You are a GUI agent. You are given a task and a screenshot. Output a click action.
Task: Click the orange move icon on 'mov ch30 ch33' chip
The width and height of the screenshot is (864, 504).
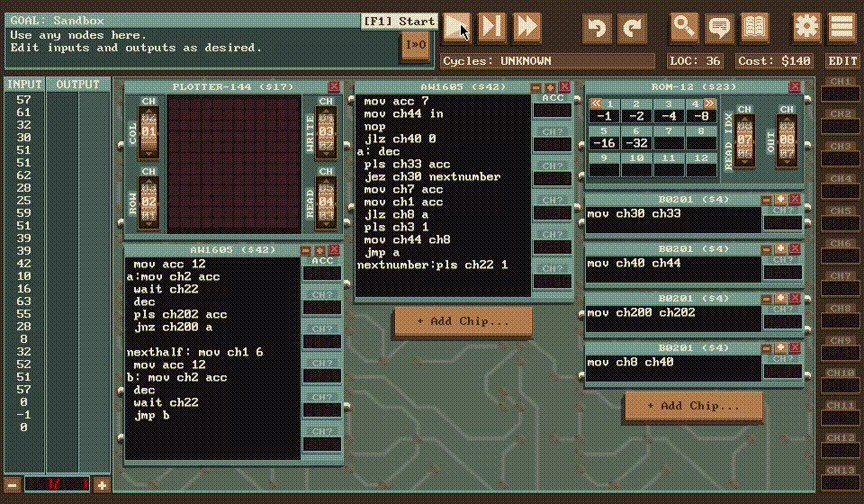pyautogui.click(x=780, y=199)
